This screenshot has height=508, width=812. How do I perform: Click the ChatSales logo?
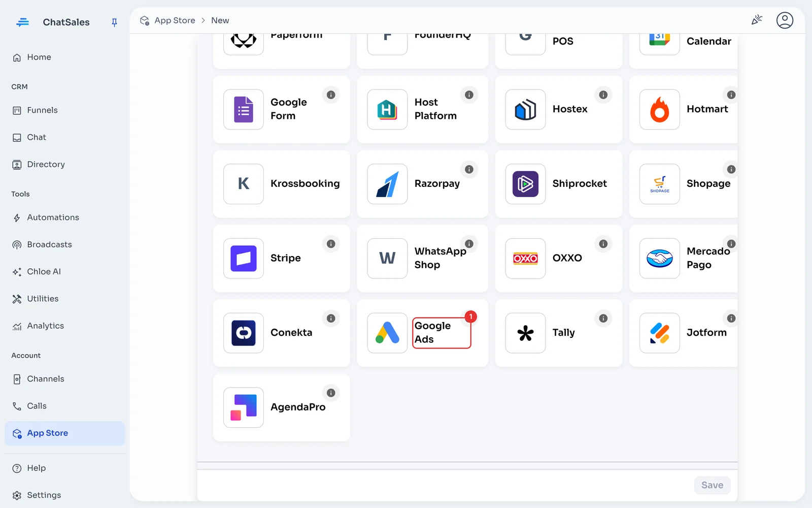coord(22,22)
